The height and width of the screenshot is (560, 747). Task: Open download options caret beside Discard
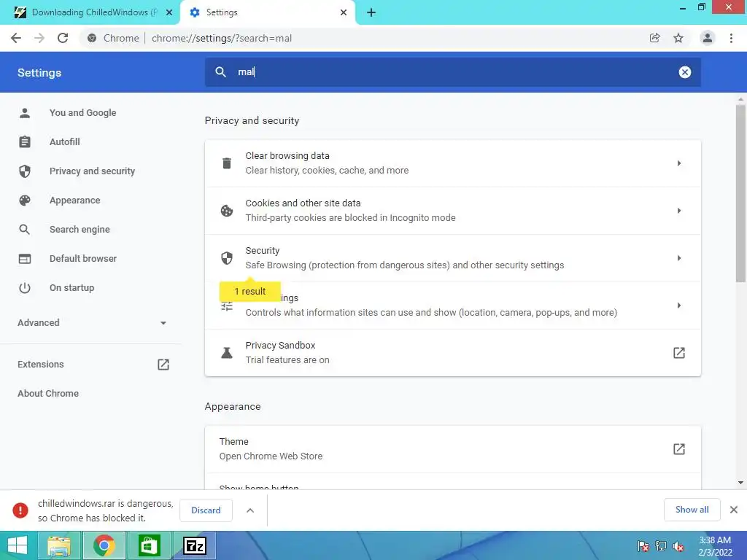coord(250,510)
